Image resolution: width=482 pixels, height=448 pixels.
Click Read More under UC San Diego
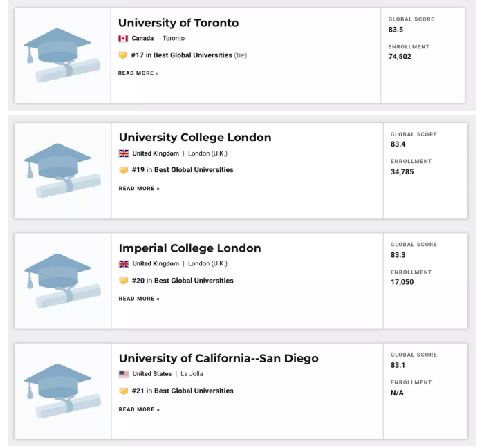coord(139,409)
